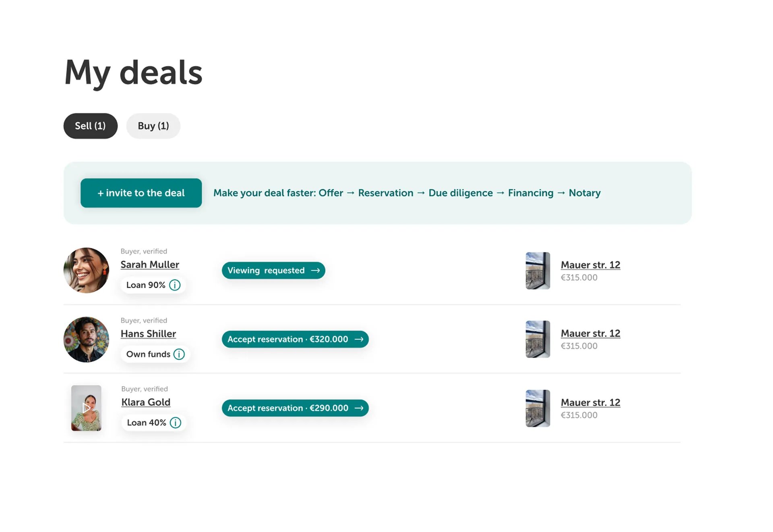This screenshot has width=773, height=532.
Task: Click property thumbnail in Hans Shiller's row
Action: 537,339
